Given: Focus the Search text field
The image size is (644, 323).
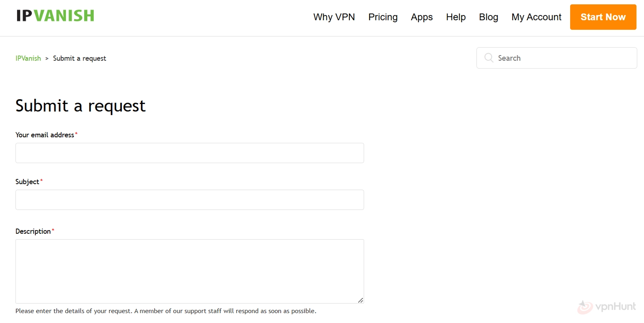Looking at the screenshot, I should click(x=564, y=58).
